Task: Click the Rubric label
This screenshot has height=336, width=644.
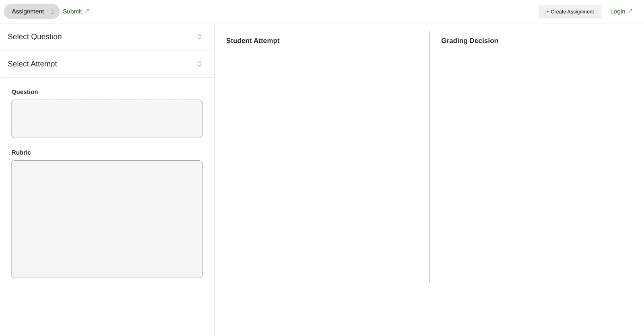Action: click(21, 152)
